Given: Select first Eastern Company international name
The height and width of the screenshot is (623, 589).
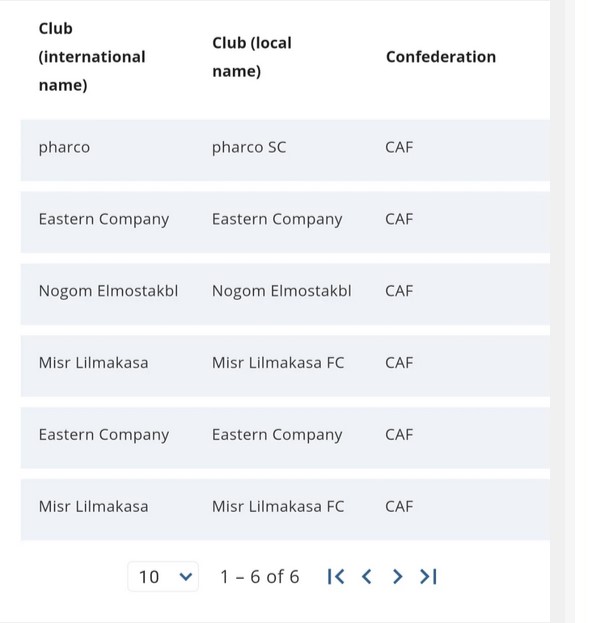Looking at the screenshot, I should pyautogui.click(x=104, y=219).
